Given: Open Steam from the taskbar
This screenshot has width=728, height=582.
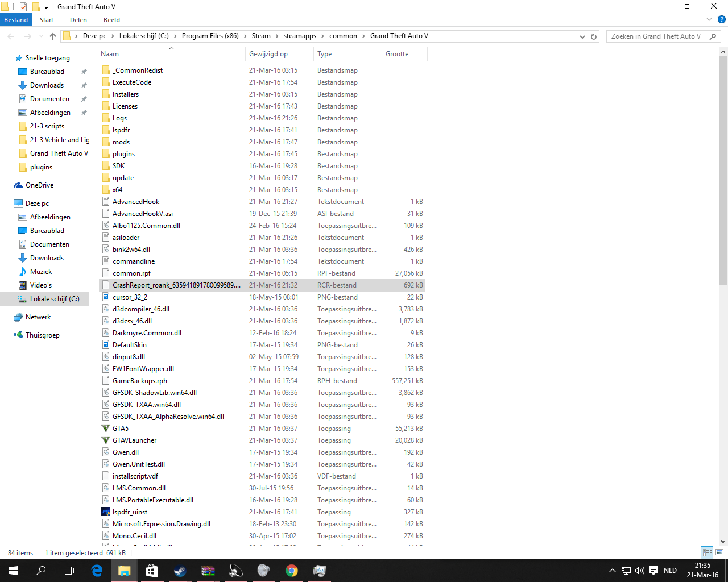Looking at the screenshot, I should click(x=180, y=571).
